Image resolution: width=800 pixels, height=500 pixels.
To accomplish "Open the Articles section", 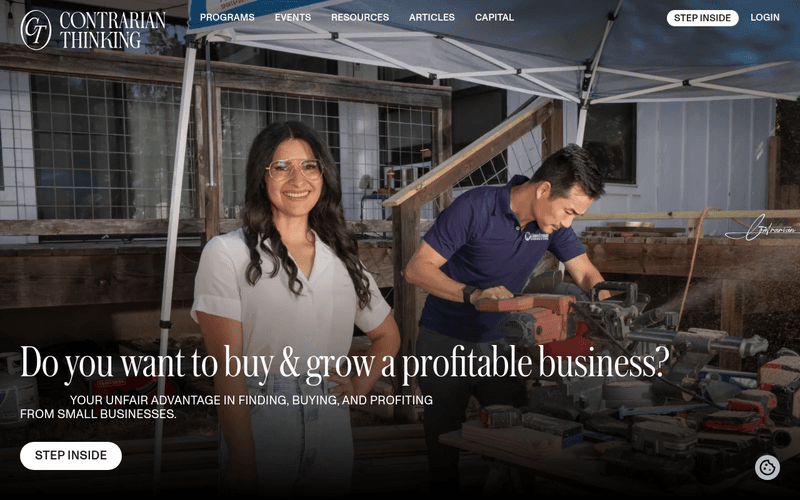I will pyautogui.click(x=432, y=17).
